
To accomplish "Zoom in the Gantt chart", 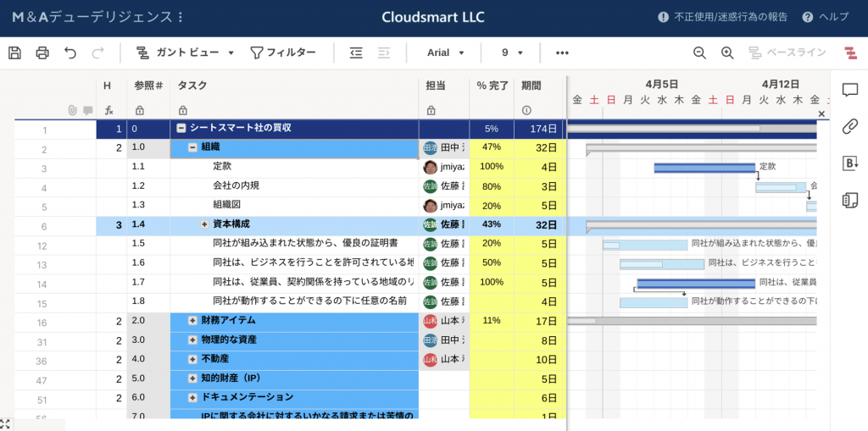I will pyautogui.click(x=727, y=52).
